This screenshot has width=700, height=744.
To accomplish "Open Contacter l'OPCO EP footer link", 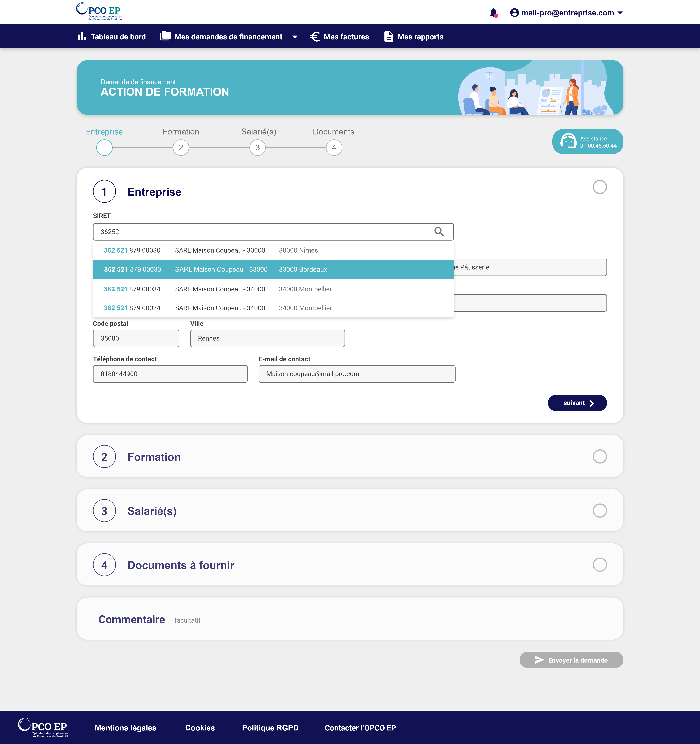I will point(360,728).
